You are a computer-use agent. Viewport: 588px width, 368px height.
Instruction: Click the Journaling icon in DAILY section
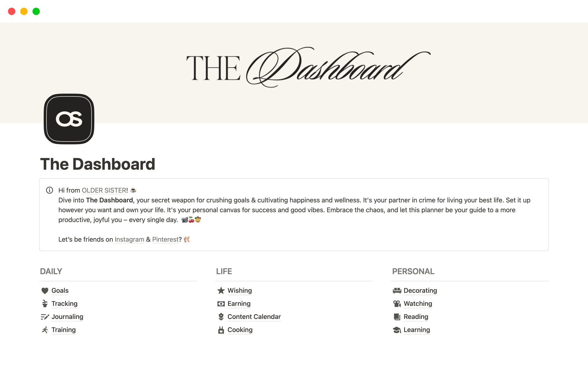[45, 317]
